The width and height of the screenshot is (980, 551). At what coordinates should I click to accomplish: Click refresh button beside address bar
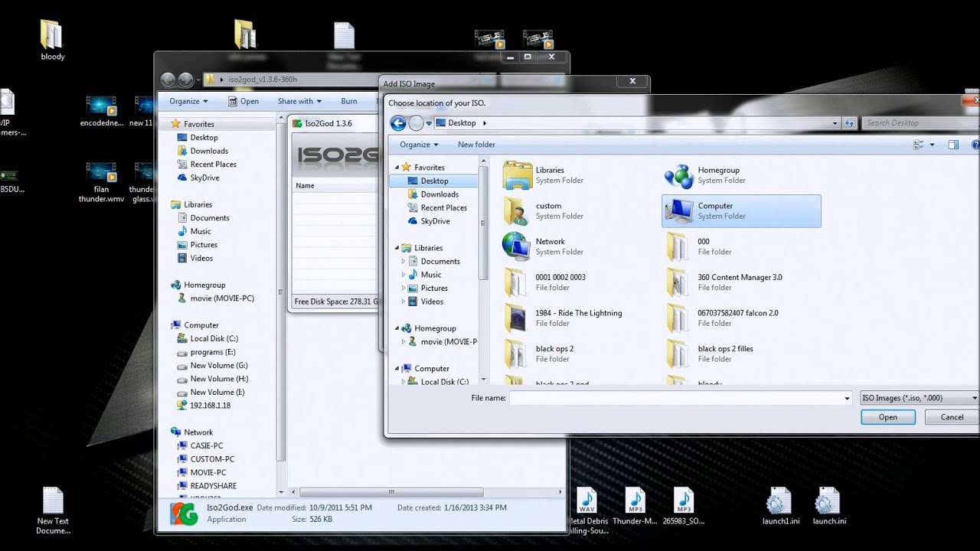click(x=849, y=123)
